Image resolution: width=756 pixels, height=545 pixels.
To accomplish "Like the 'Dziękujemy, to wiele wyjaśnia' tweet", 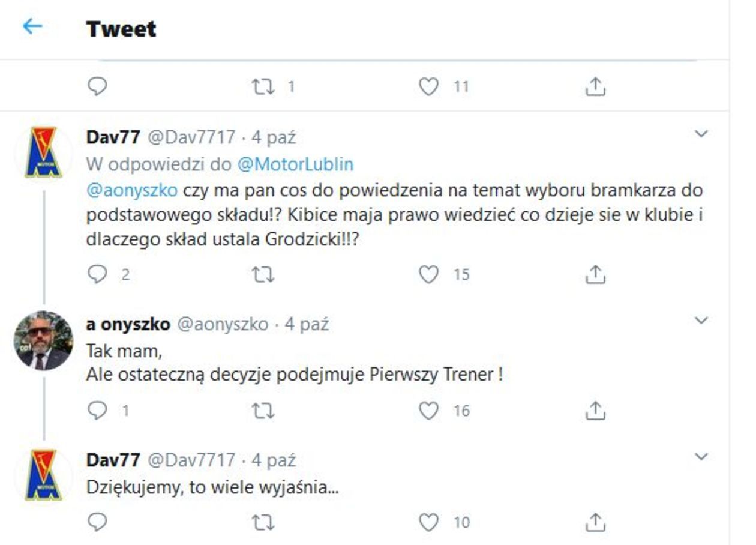I will [x=428, y=522].
